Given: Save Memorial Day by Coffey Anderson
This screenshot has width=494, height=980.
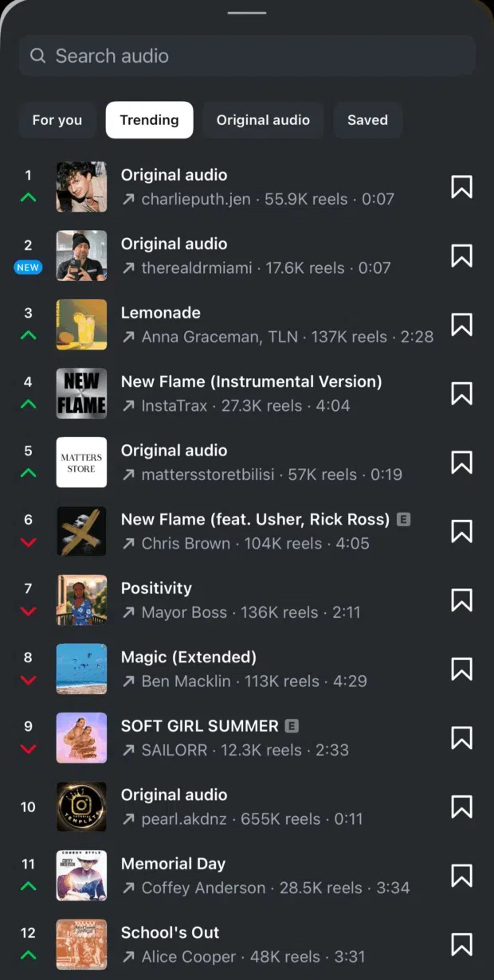Looking at the screenshot, I should click(461, 876).
